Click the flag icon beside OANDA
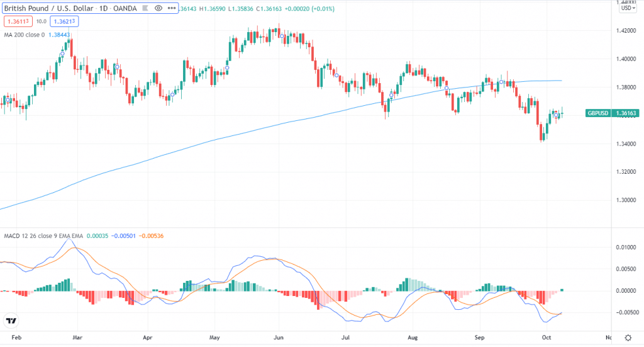Screen dimensions: 644x347 [x=145, y=8]
